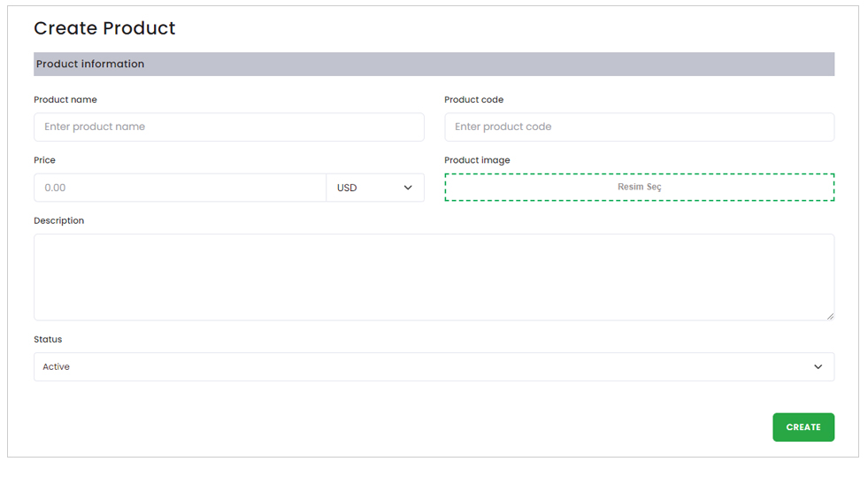Click the Product information section header
This screenshot has width=868, height=477.
click(x=90, y=64)
